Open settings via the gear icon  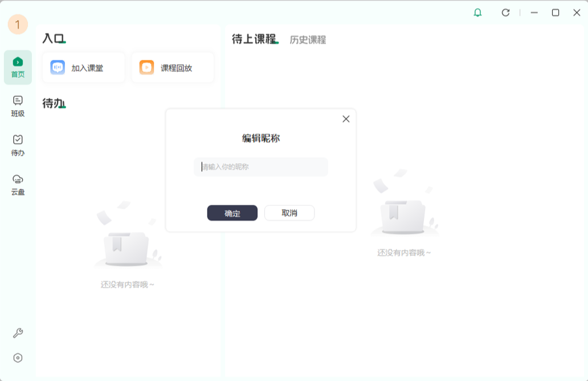point(18,357)
